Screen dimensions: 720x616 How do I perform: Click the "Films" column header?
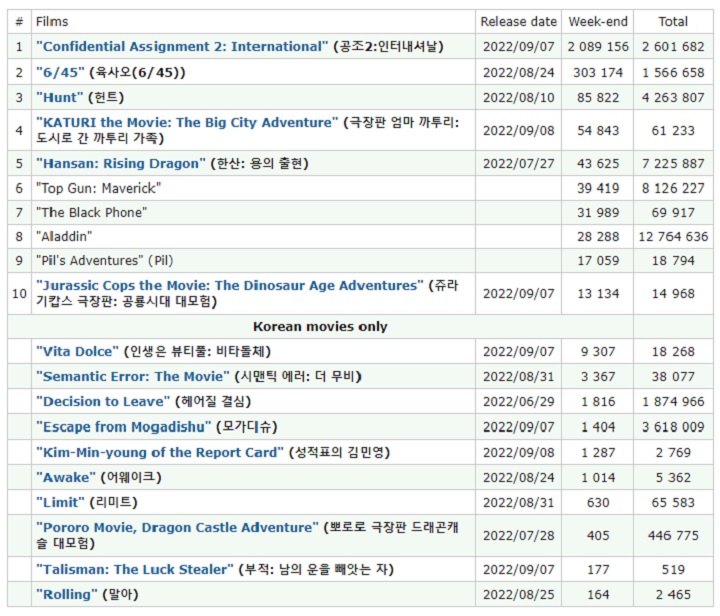(x=52, y=22)
